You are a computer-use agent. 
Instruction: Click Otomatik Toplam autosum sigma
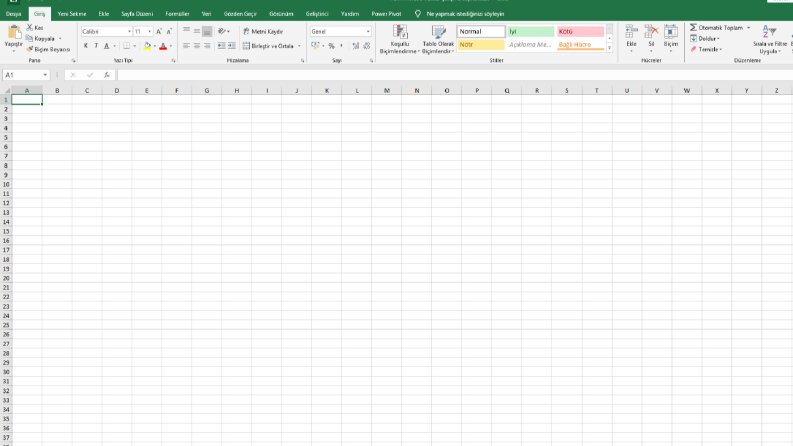pos(717,27)
